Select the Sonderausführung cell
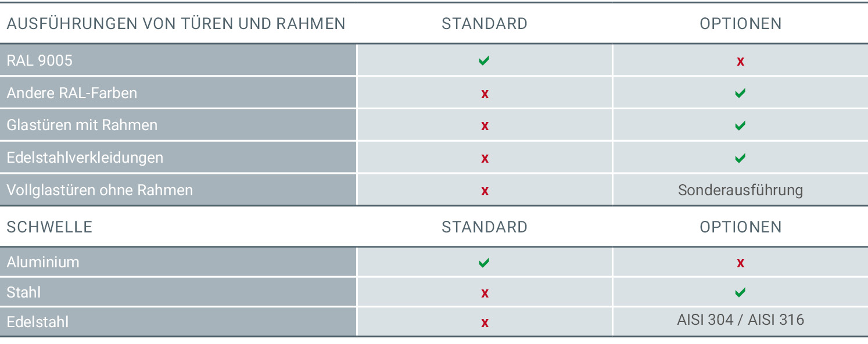 740,190
